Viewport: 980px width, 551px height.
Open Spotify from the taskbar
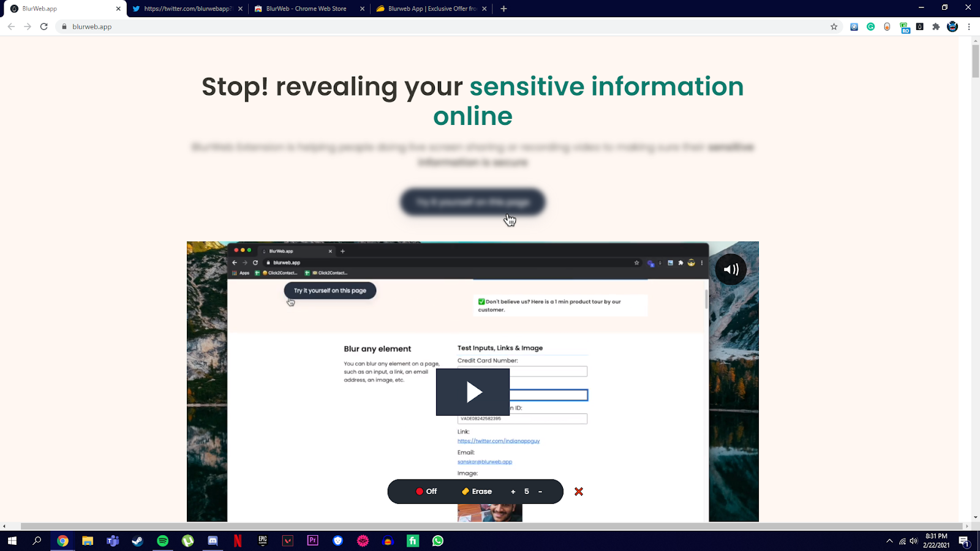(163, 541)
